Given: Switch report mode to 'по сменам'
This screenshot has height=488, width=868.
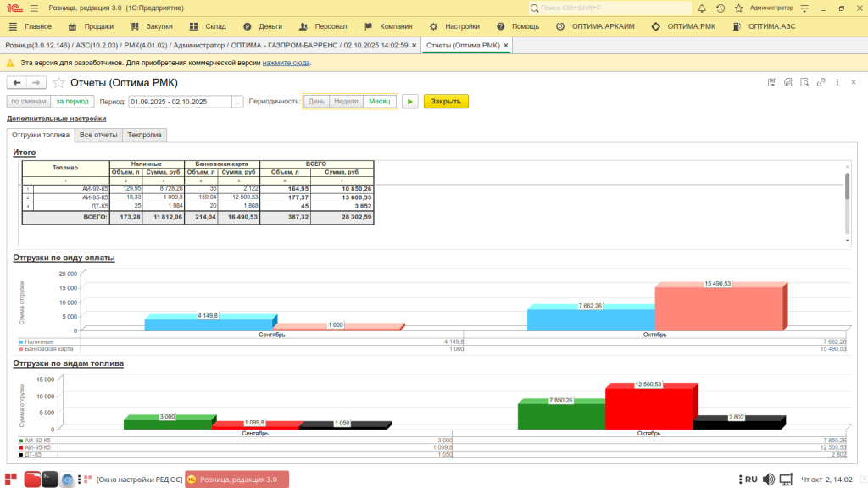Looking at the screenshot, I should 28,101.
